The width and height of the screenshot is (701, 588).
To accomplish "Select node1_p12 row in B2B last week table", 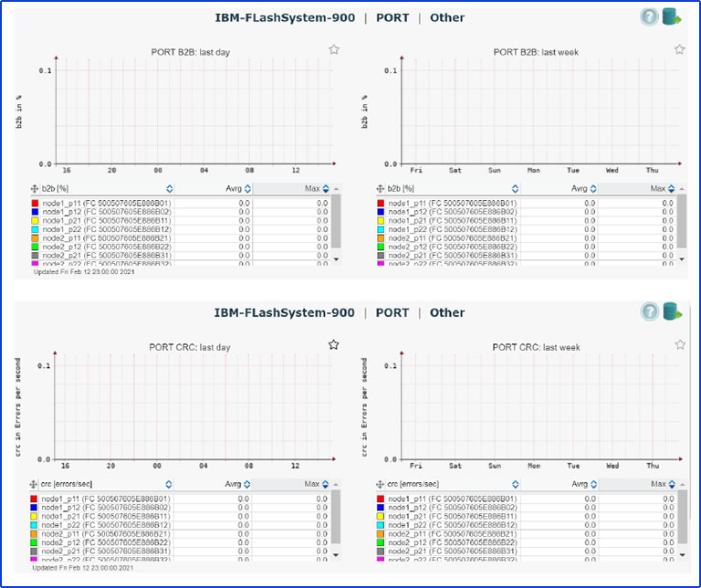I will (x=527, y=212).
